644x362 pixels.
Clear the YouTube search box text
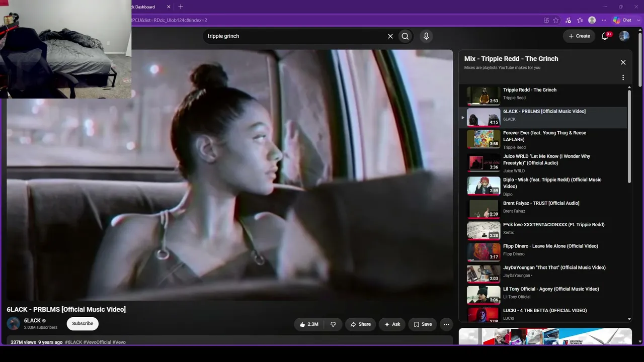[x=390, y=36]
